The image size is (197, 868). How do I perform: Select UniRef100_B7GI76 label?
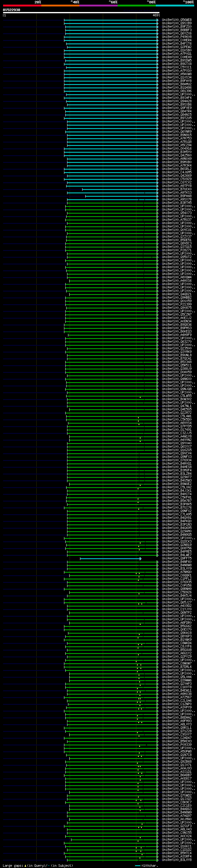177,507
